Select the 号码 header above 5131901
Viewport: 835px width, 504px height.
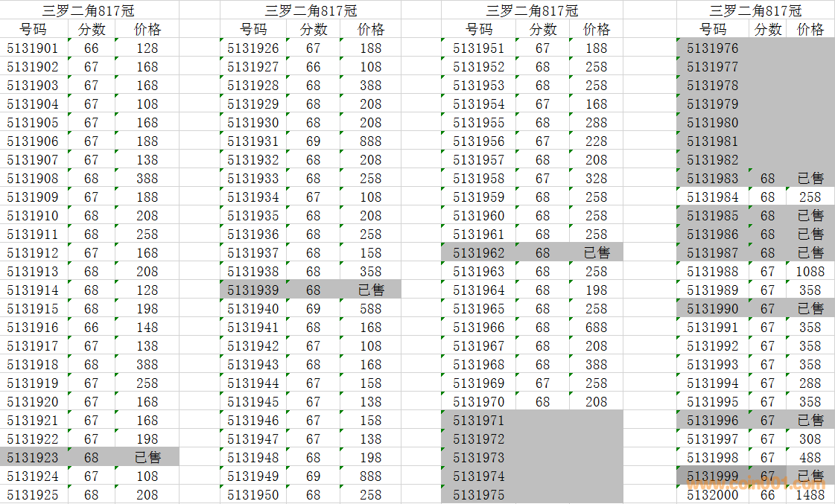(33, 30)
